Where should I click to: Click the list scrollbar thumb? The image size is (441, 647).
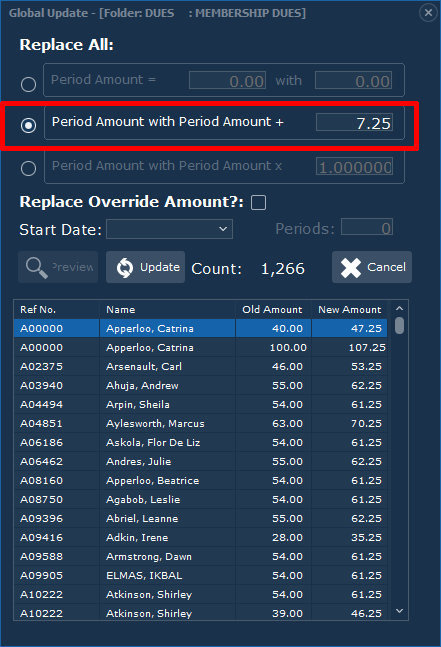click(399, 325)
